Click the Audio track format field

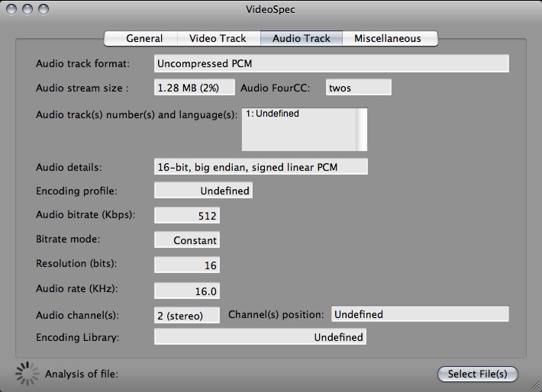pyautogui.click(x=331, y=63)
